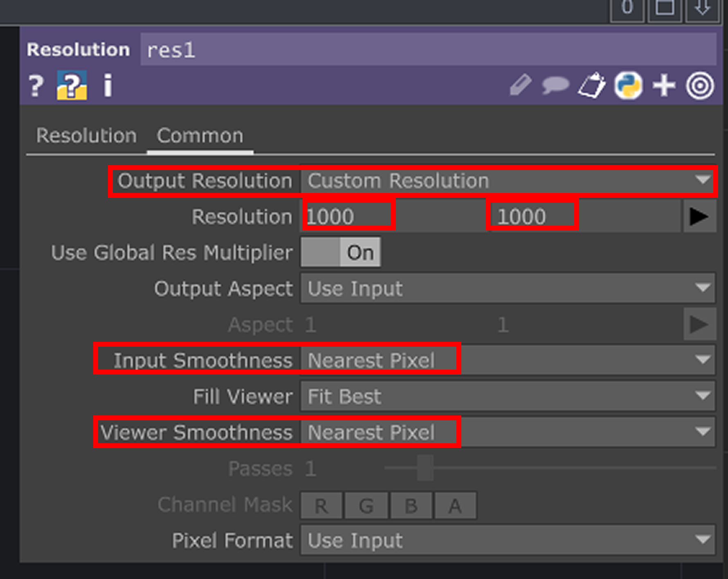Select the Common tab
This screenshot has width=728, height=579.
click(x=200, y=135)
